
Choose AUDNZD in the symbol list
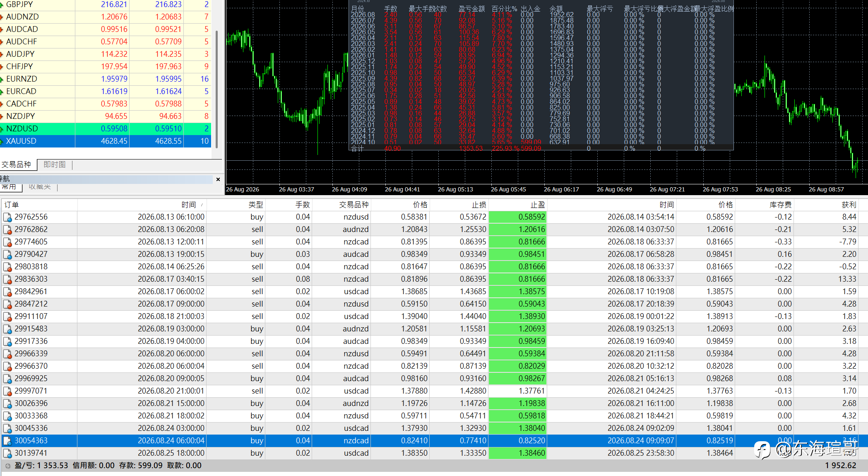coord(106,17)
